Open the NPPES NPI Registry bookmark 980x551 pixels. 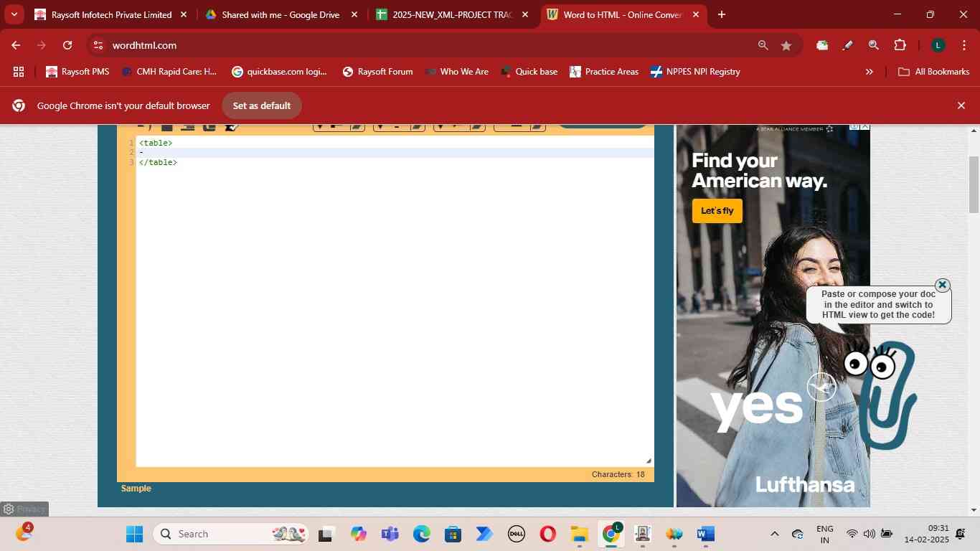(694, 72)
